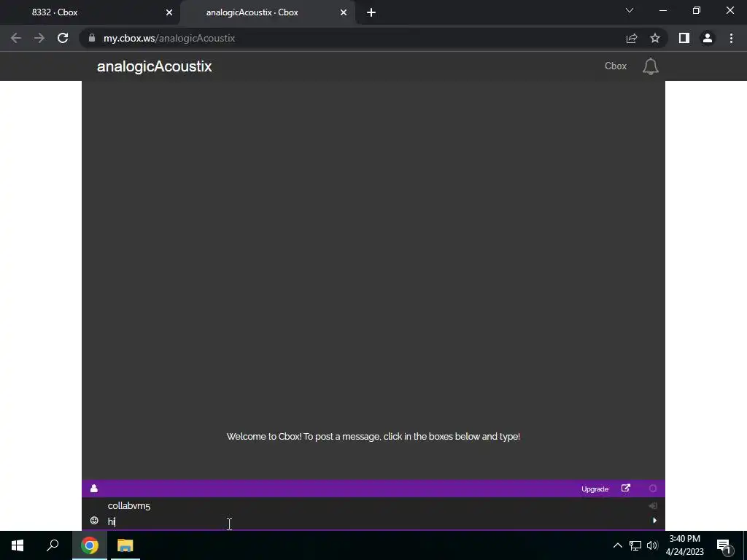Open the Action Center notifications icon
Screen dimensions: 747x560
724,545
